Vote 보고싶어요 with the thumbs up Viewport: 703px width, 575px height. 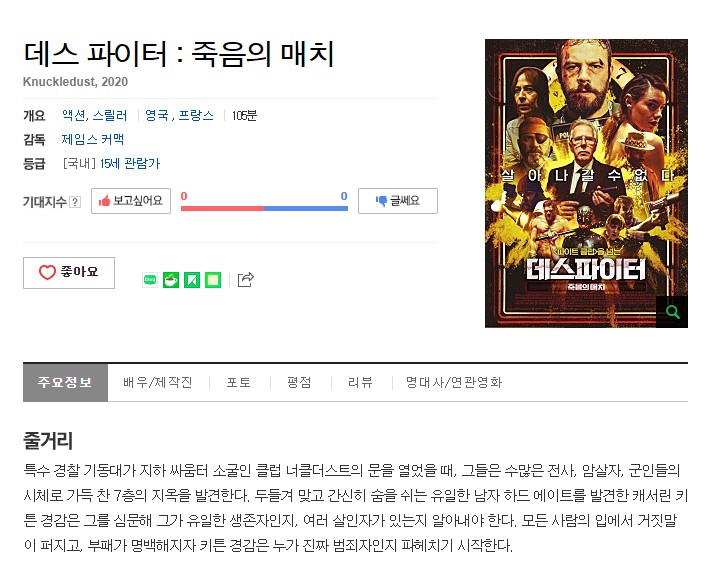(131, 201)
